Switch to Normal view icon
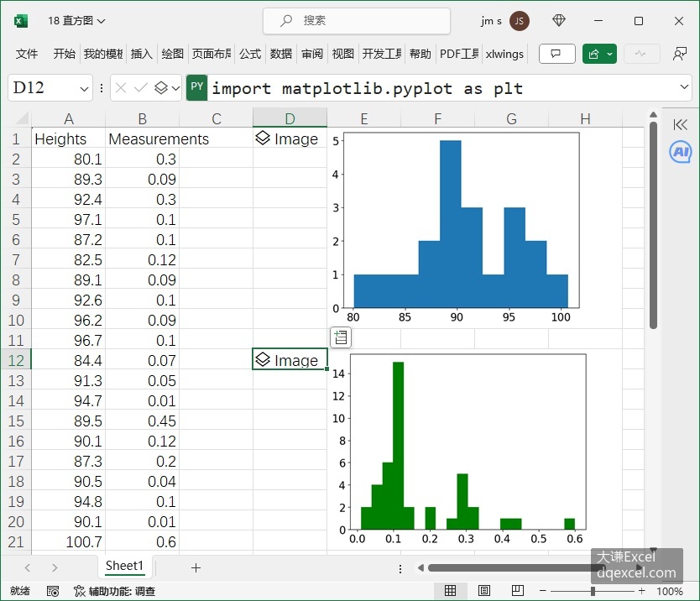Screen dimensions: 700x601 point(450,591)
